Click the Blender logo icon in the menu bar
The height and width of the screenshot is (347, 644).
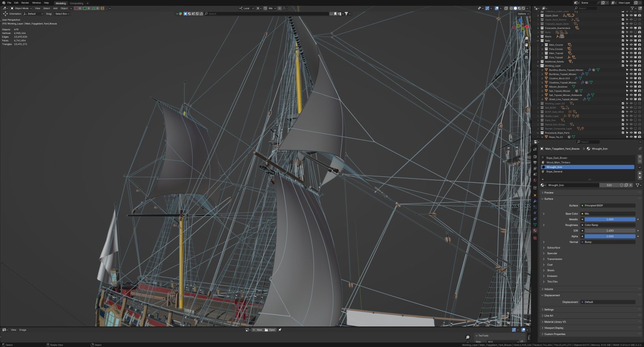click(3, 3)
